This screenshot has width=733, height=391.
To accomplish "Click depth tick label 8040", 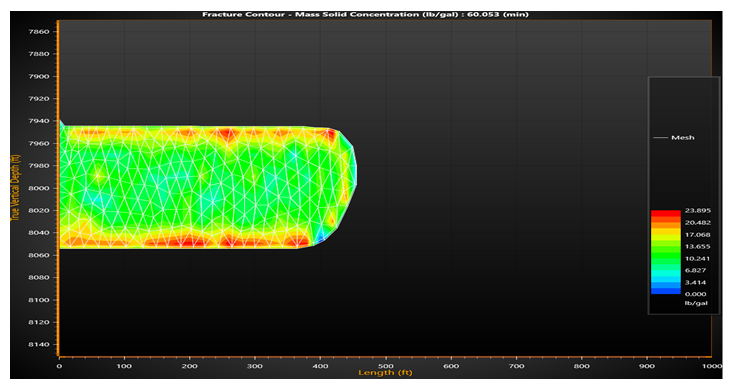I will [39, 232].
